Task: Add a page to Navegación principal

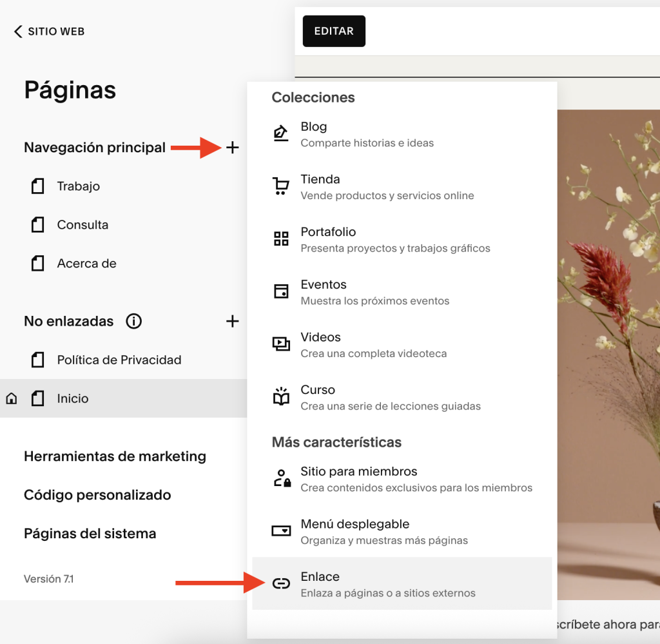Action: pyautogui.click(x=232, y=148)
